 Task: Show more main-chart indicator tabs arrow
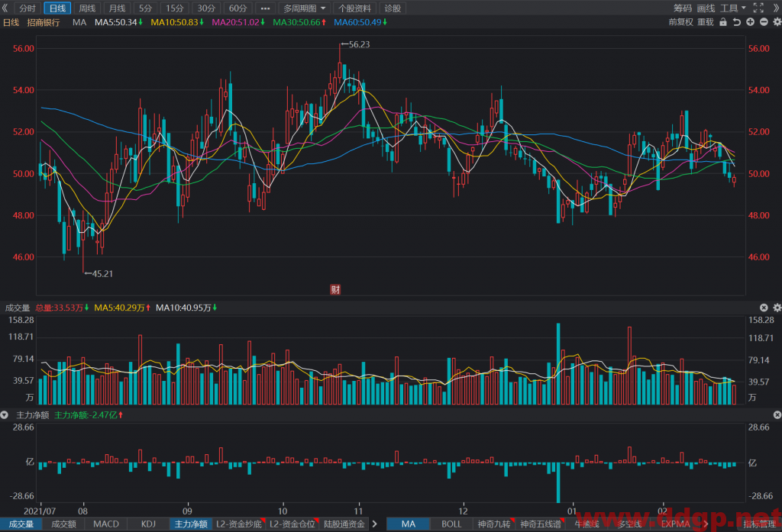[x=706, y=524]
